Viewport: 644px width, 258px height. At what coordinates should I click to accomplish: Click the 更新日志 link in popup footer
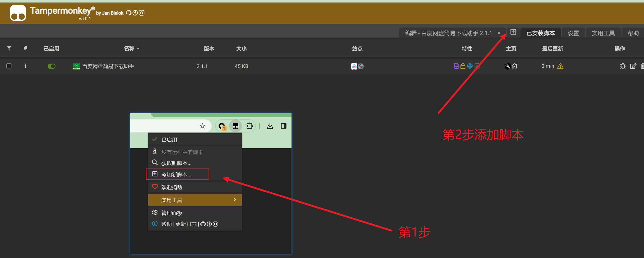tap(186, 224)
